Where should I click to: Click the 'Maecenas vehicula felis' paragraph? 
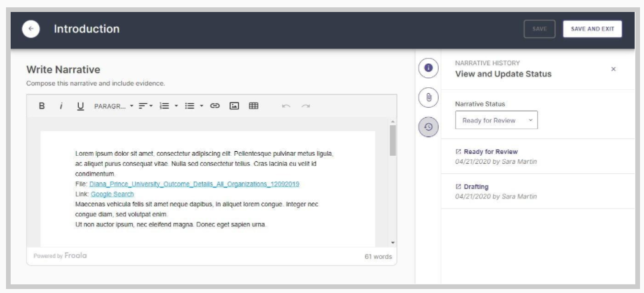click(x=197, y=209)
